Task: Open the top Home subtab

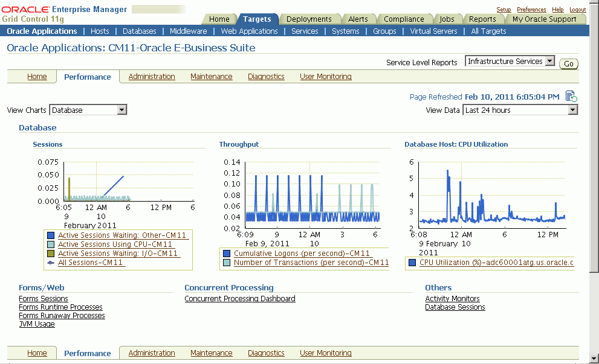Action: 37,77
